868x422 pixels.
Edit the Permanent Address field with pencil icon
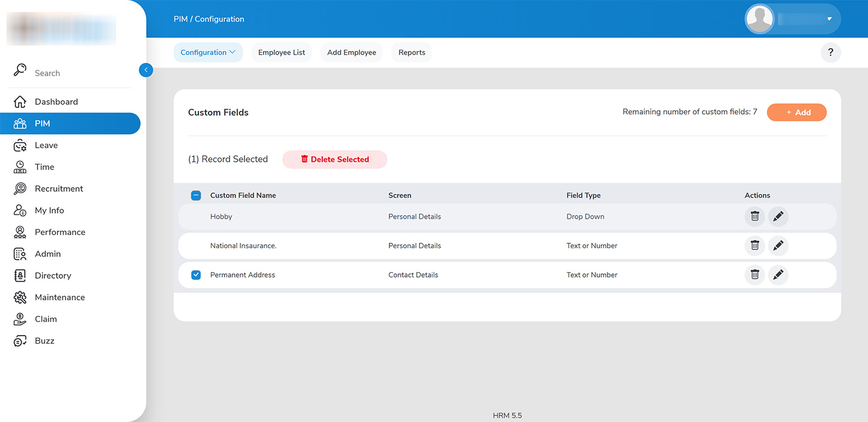pos(778,275)
